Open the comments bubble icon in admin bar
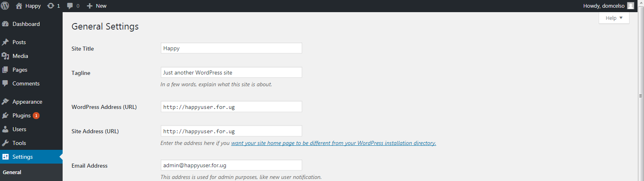 point(70,6)
